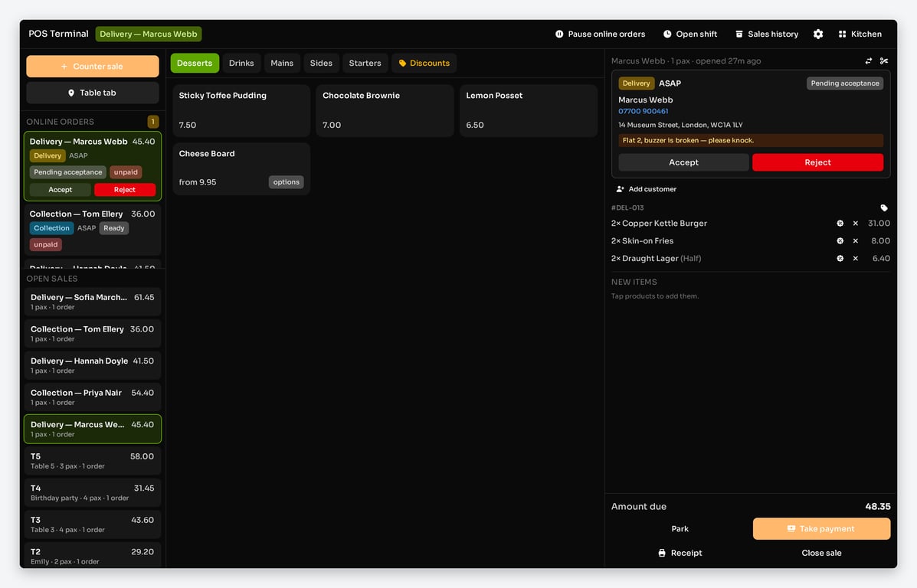The width and height of the screenshot is (917, 588).
Task: Open Delivery — Hannah Doyle open sale
Action: [x=93, y=365]
